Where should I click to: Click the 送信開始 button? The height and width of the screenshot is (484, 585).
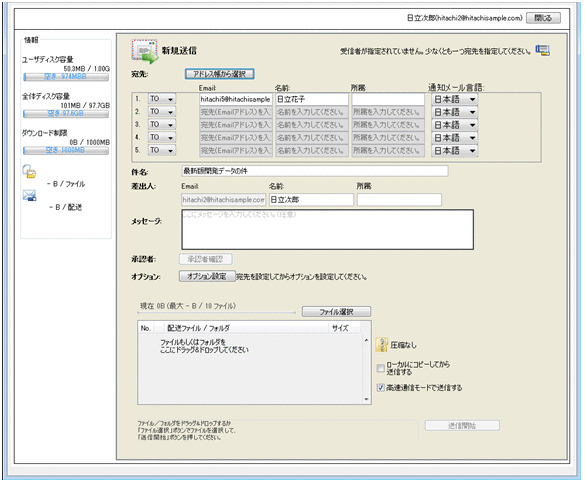pos(462,425)
